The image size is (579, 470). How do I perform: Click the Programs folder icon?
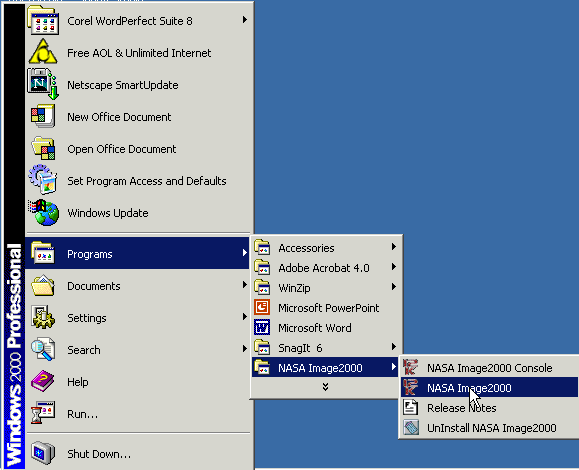[43, 253]
